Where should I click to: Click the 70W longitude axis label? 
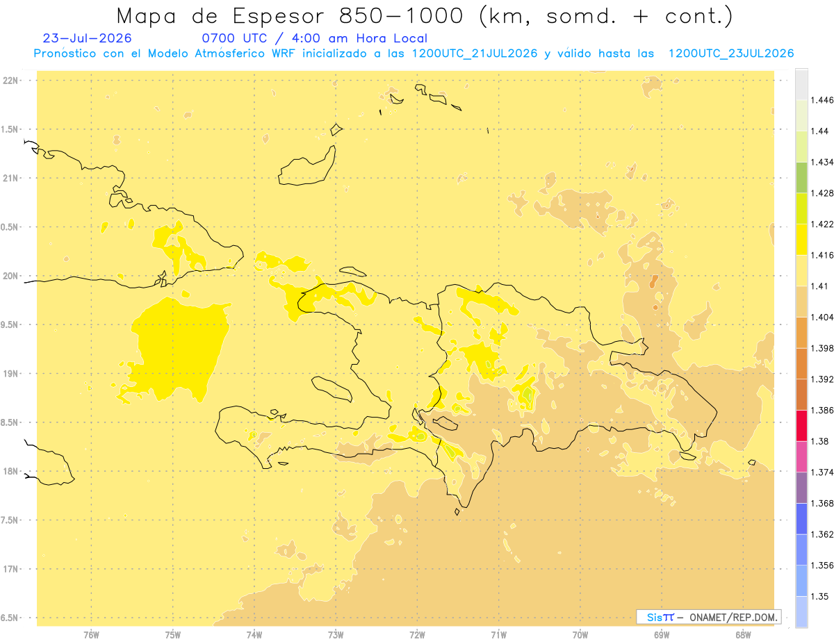pos(580,635)
